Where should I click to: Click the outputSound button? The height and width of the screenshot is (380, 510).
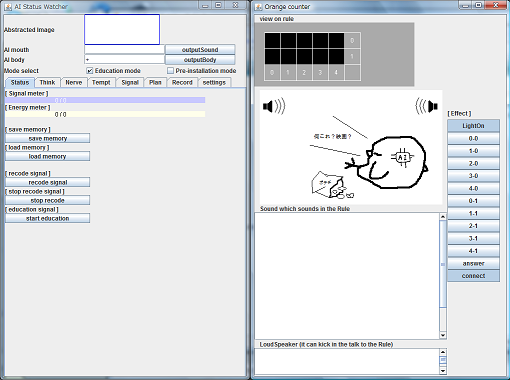[200, 50]
